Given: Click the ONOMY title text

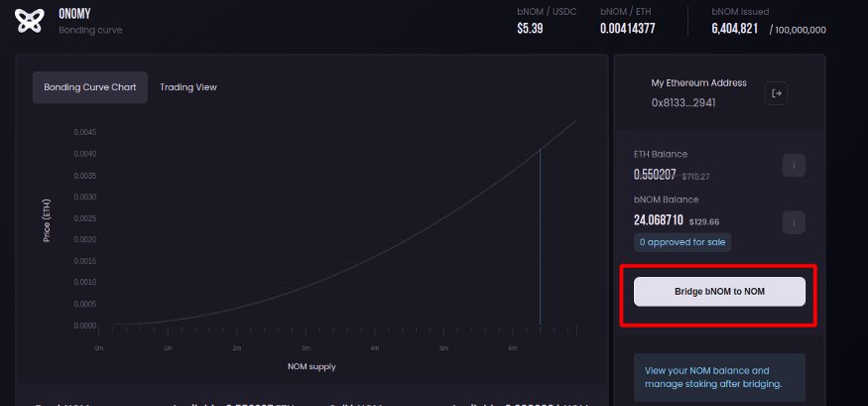Looking at the screenshot, I should point(75,14).
